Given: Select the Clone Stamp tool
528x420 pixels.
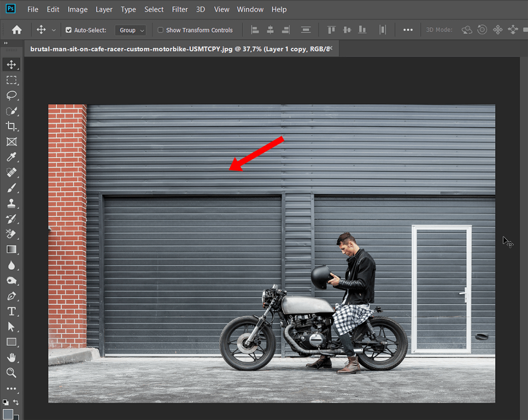Looking at the screenshot, I should (x=11, y=203).
